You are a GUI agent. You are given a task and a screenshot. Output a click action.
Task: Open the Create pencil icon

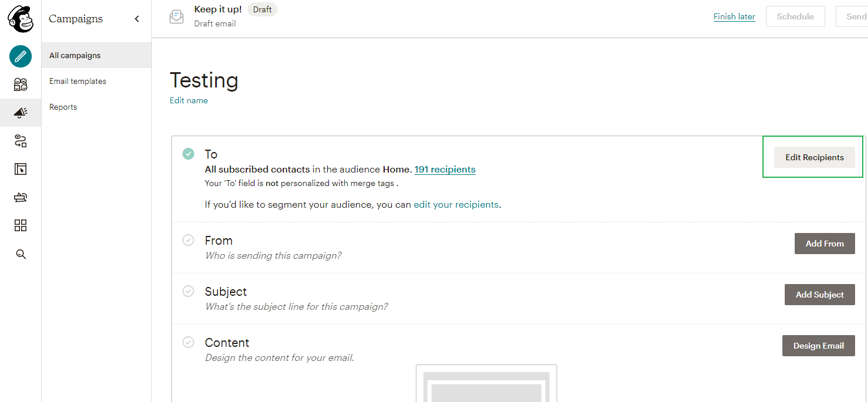pos(21,56)
